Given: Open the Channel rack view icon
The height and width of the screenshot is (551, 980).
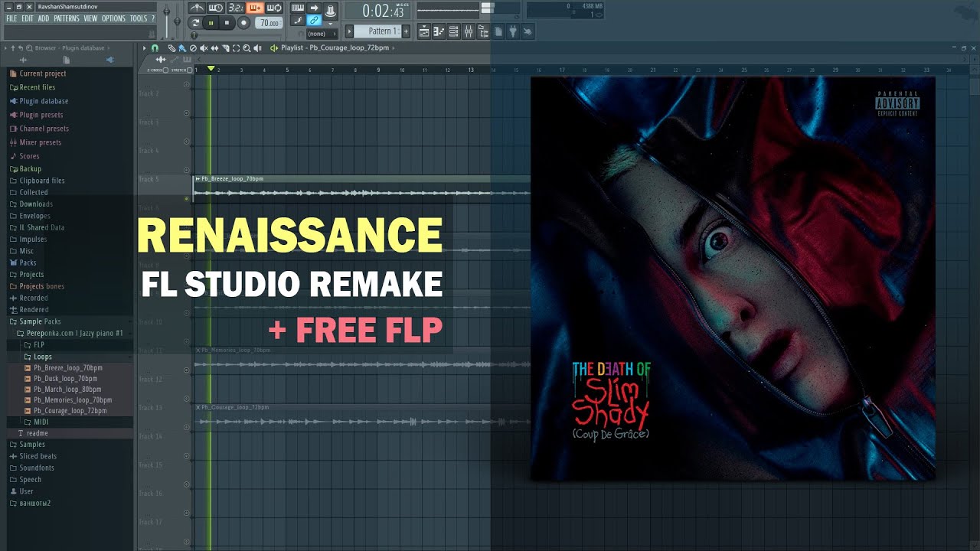Looking at the screenshot, I should [x=453, y=31].
